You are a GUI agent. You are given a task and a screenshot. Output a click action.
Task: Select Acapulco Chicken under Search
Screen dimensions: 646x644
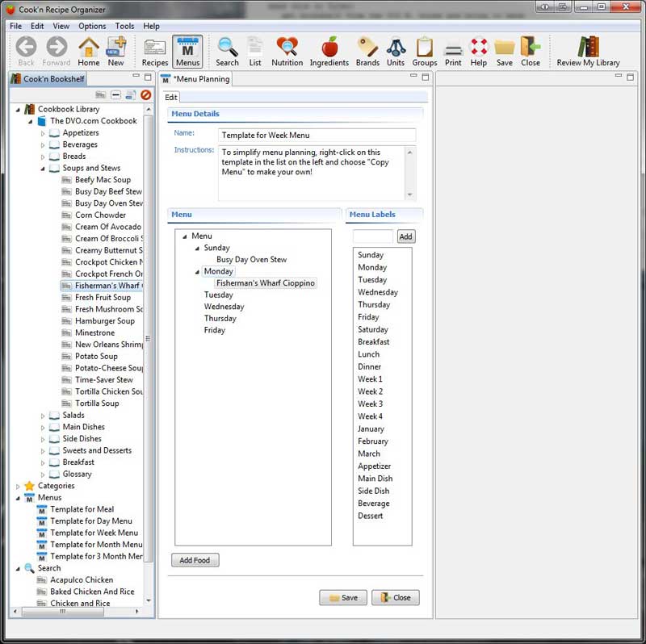coord(82,579)
